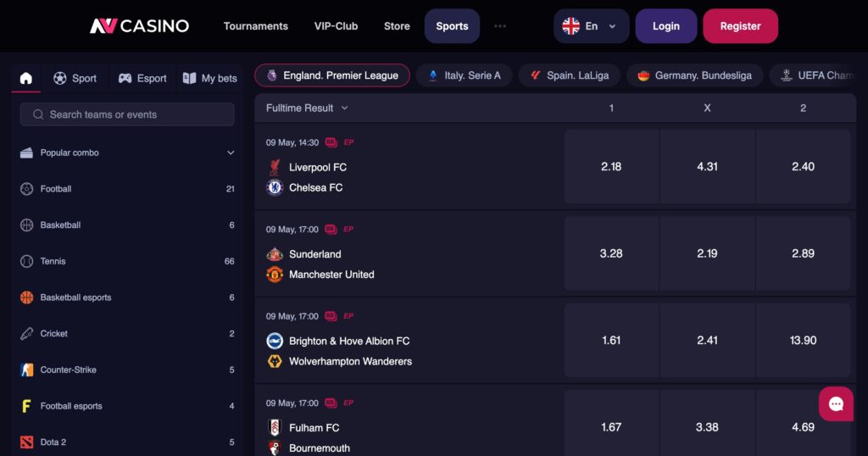
Task: Click the Wolverhampton Wanderers crest icon
Action: tap(275, 361)
